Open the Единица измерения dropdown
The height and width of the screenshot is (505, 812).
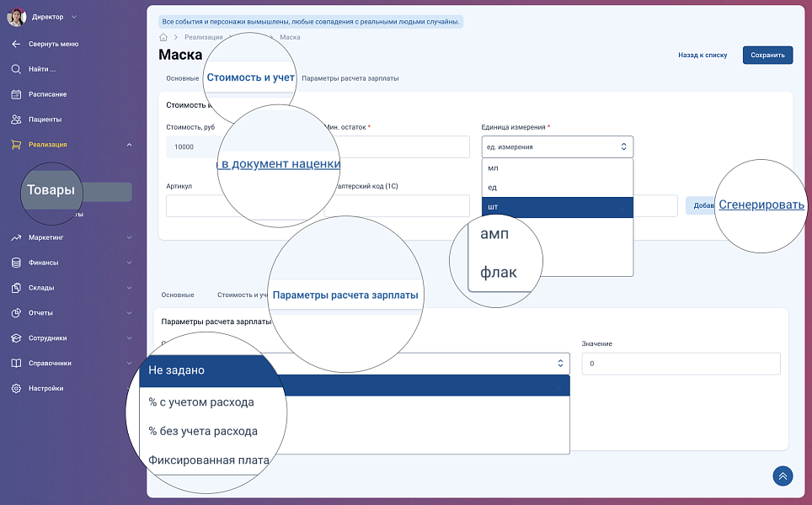(x=557, y=146)
